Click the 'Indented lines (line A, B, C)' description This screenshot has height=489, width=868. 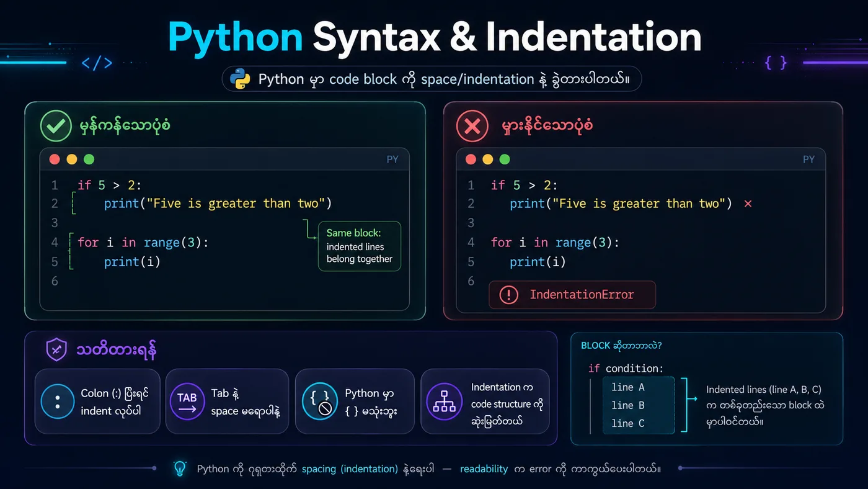click(x=764, y=405)
